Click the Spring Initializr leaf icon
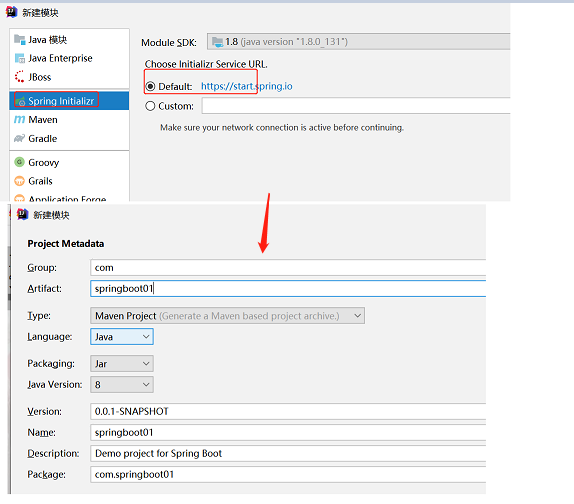This screenshot has height=504, width=574. coord(20,101)
